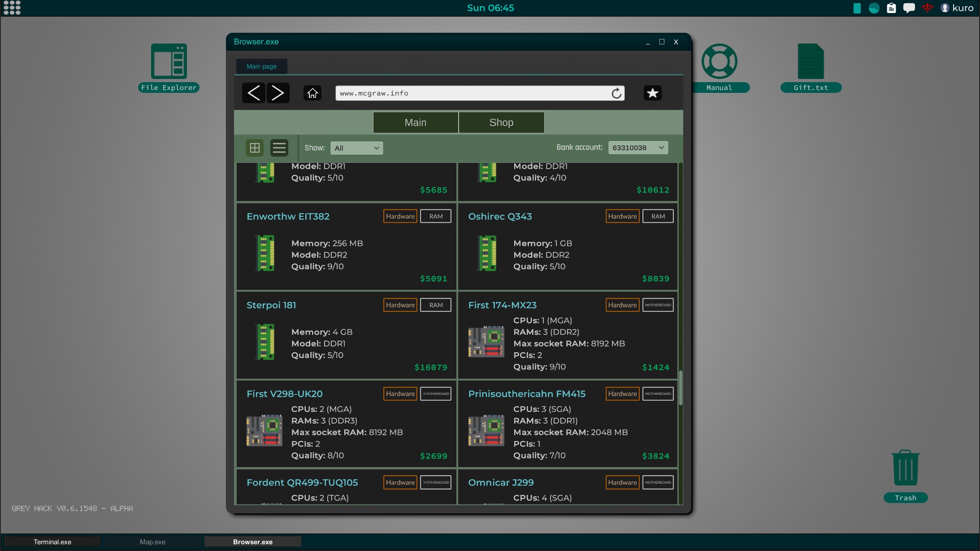Open the Prinisouthericahn FM415 listing
The image size is (980, 551).
(x=526, y=393)
